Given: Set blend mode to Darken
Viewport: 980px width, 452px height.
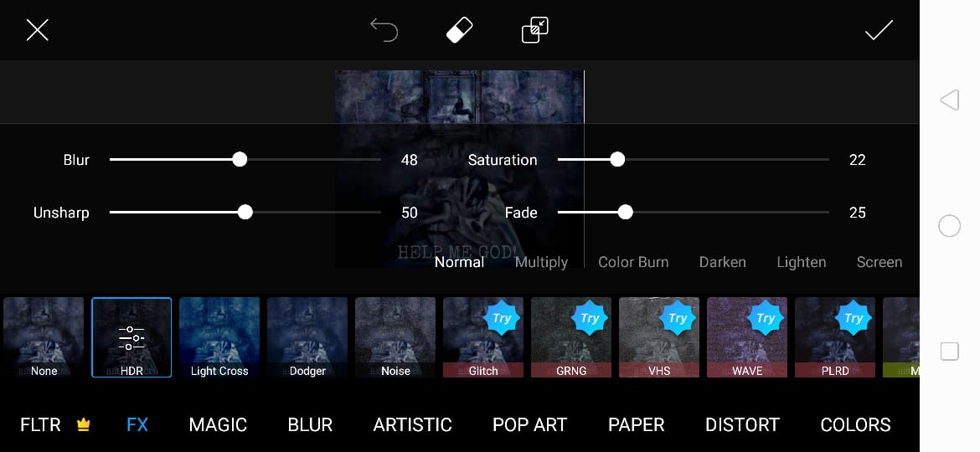Looking at the screenshot, I should coord(723,262).
